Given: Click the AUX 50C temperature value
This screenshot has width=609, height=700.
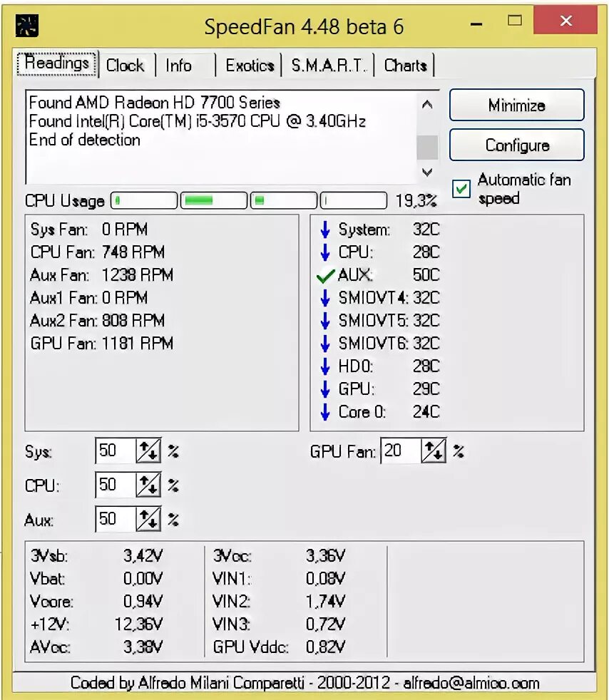Looking at the screenshot, I should pyautogui.click(x=426, y=275).
